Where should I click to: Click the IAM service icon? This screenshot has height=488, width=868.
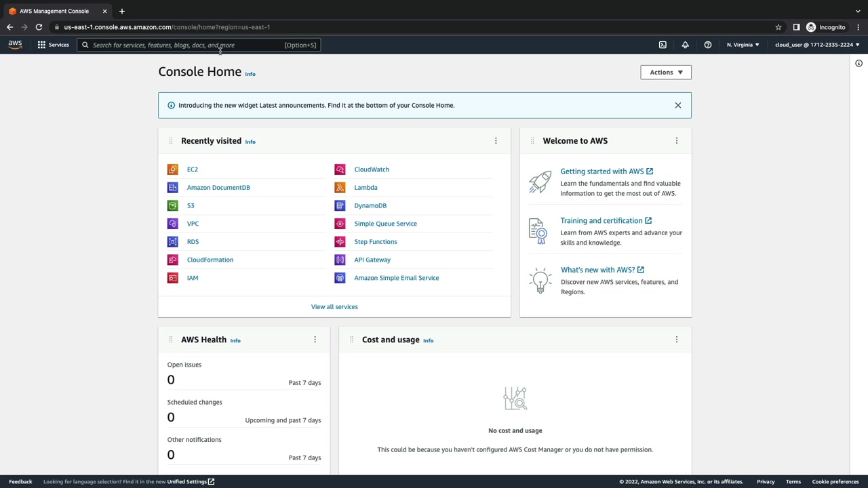[x=173, y=278]
